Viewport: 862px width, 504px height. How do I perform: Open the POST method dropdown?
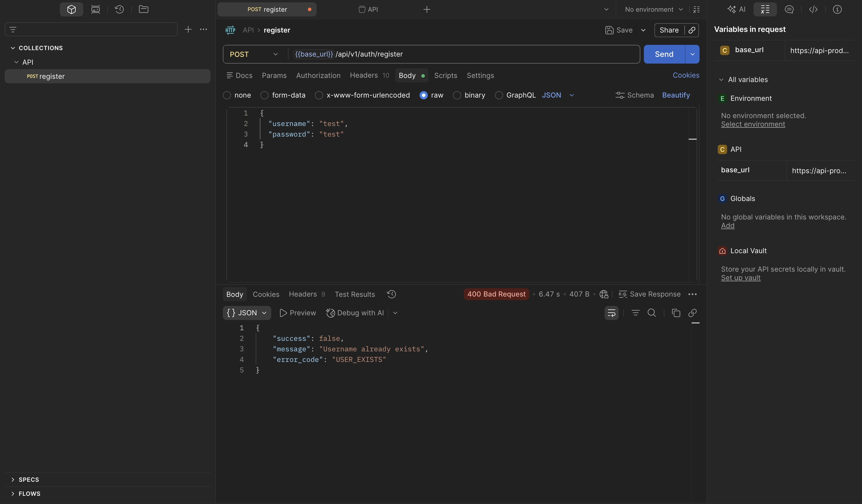pos(253,54)
